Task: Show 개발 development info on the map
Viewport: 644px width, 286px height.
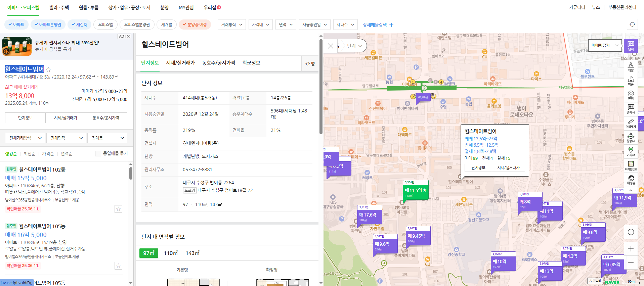Action: coord(631,67)
